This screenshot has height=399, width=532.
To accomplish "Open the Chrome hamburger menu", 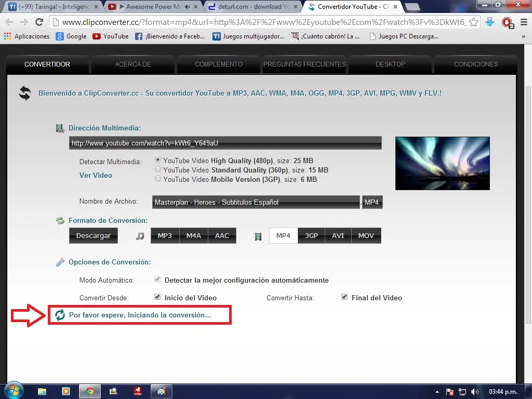I will (524, 22).
